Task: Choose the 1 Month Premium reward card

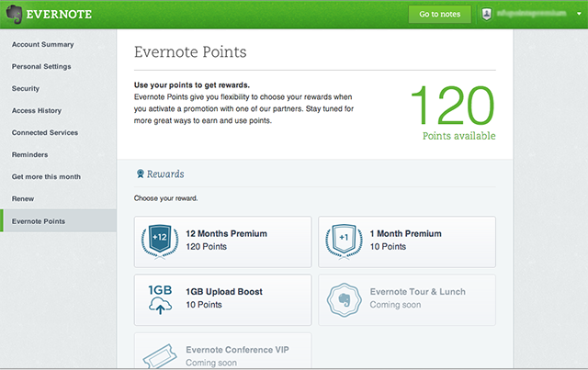Action: [407, 241]
